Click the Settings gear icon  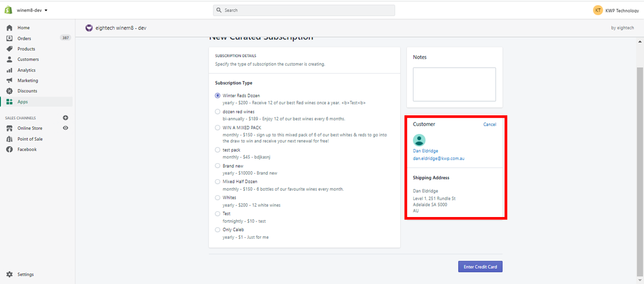[x=9, y=274]
